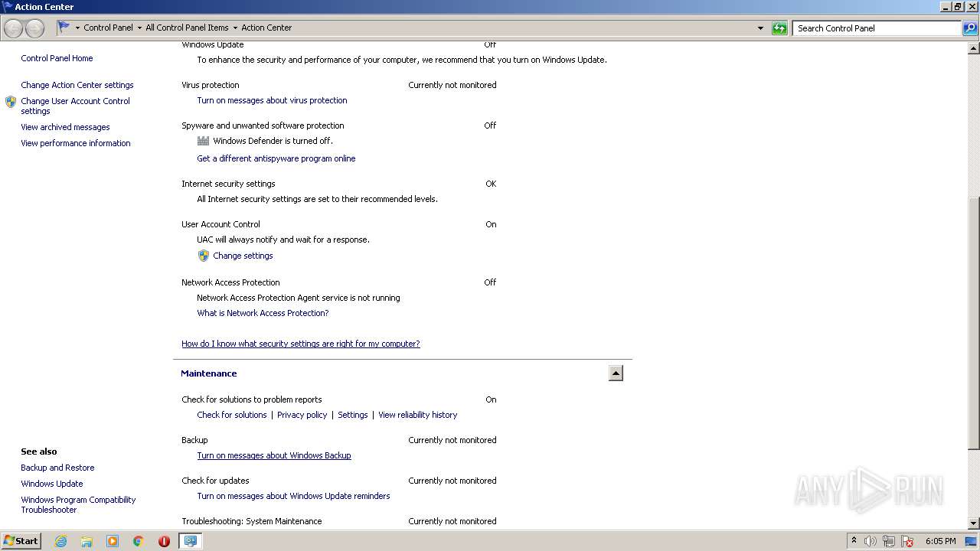Open Change Action Center settings

(x=77, y=85)
